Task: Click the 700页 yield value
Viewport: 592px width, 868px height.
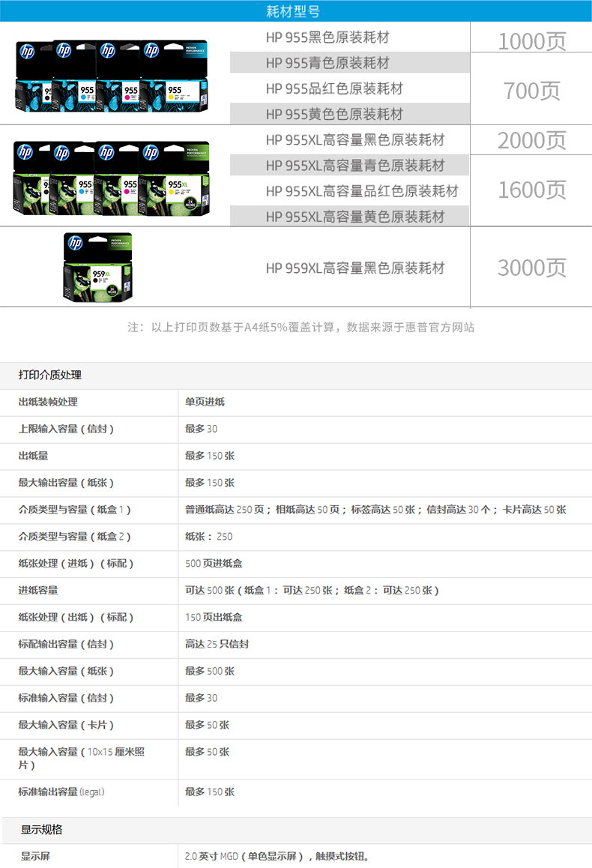Action: pyautogui.click(x=532, y=91)
